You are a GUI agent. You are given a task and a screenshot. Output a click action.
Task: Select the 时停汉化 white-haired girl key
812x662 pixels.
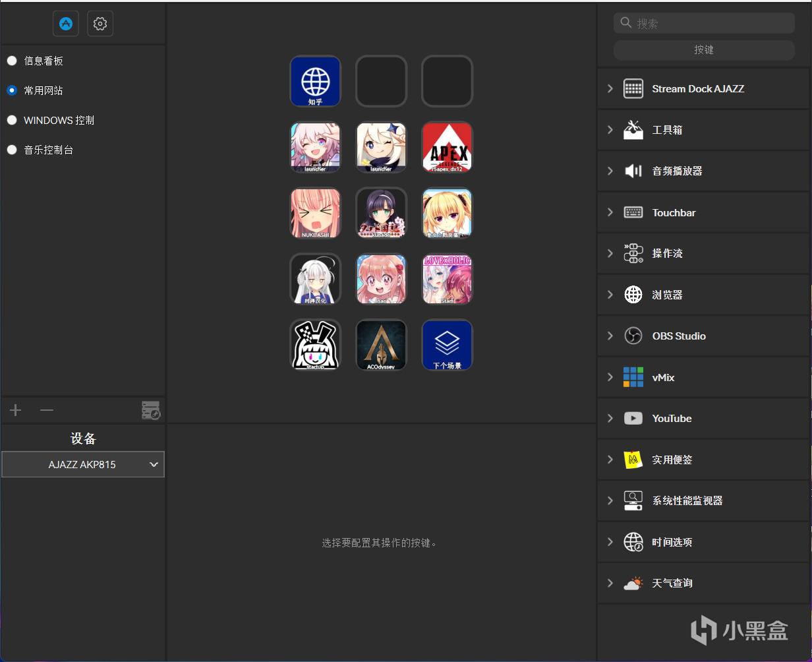click(x=316, y=279)
